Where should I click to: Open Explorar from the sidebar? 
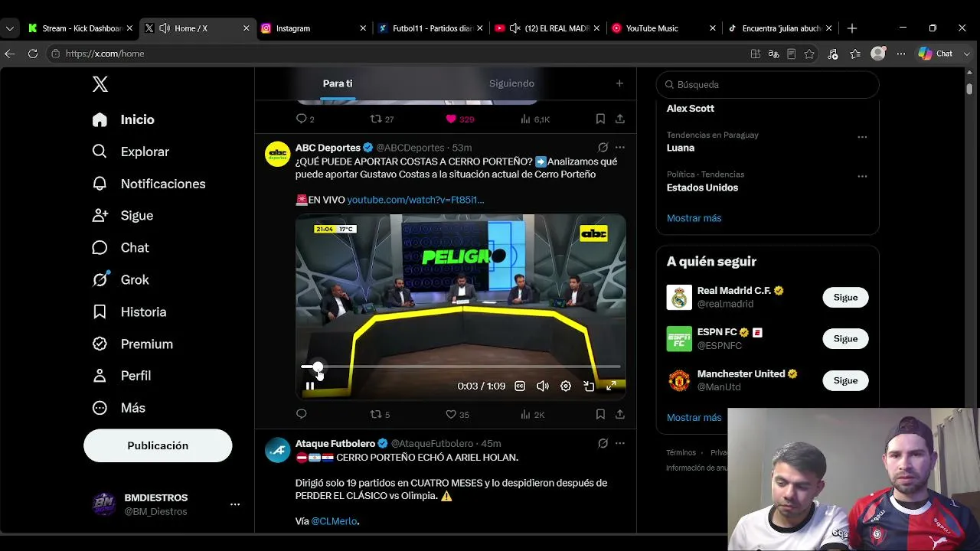[130, 152]
